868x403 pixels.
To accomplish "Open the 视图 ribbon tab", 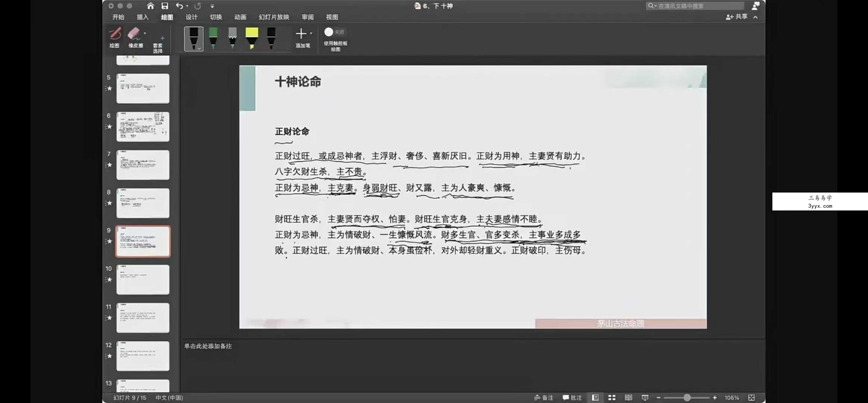I will click(332, 17).
